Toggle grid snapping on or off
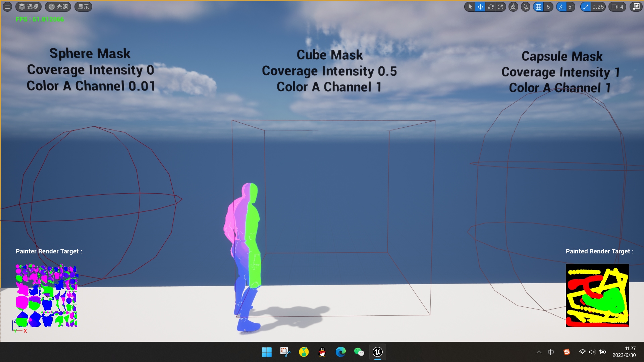 (539, 7)
